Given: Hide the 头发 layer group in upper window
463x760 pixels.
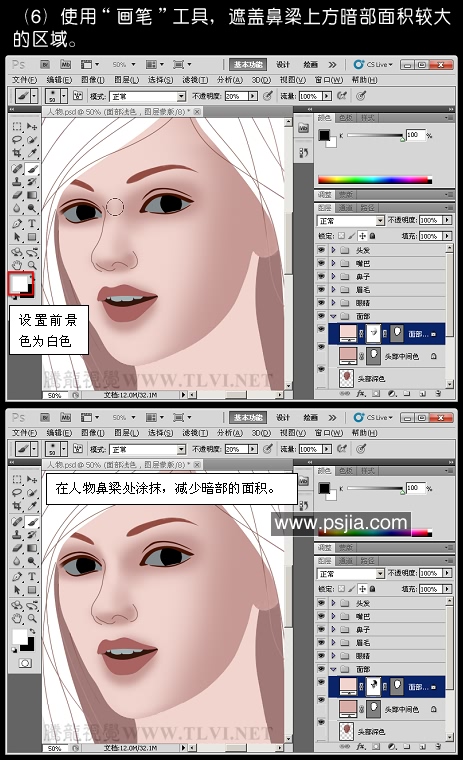Looking at the screenshot, I should point(321,250).
